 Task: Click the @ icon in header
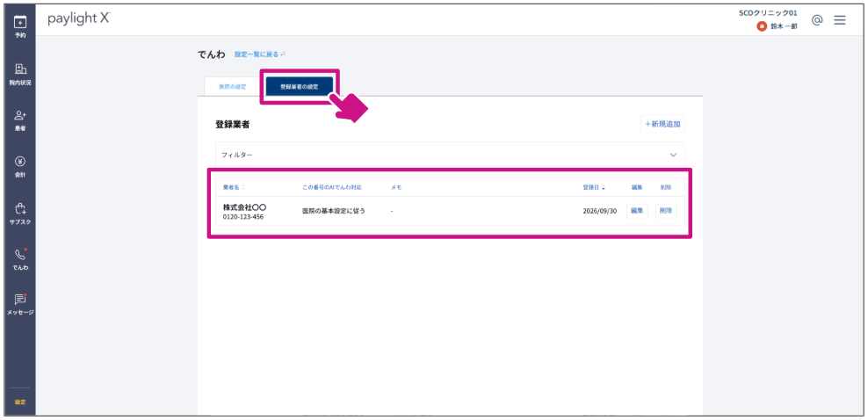point(817,20)
